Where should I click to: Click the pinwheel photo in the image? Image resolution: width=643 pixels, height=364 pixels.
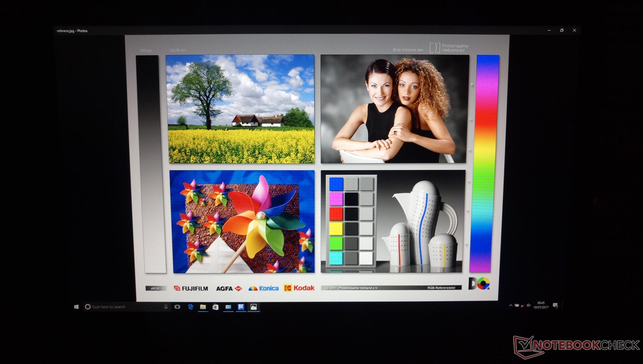243,221
